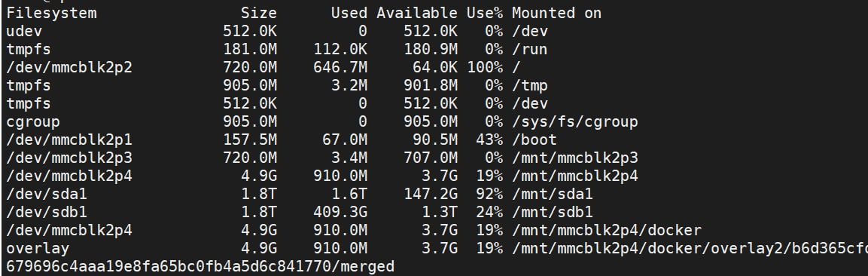This screenshot has width=868, height=276.
Task: Click the udev filesystem entry
Action: tap(24, 31)
